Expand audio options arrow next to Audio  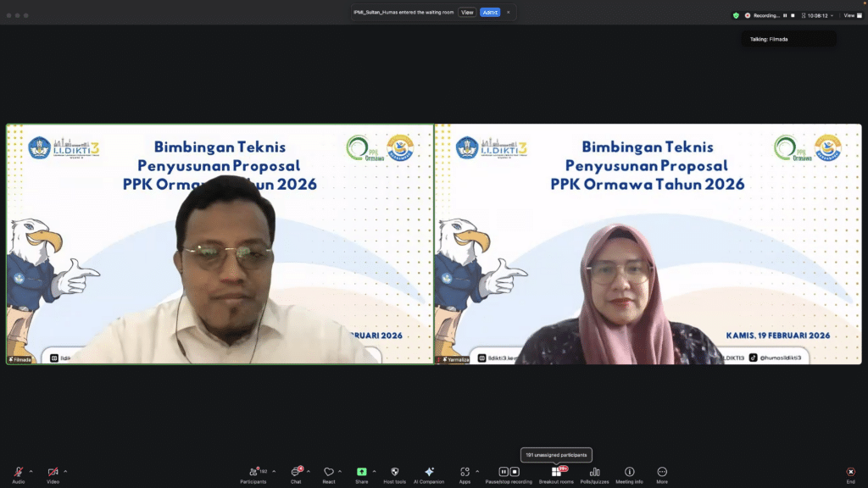(x=31, y=471)
